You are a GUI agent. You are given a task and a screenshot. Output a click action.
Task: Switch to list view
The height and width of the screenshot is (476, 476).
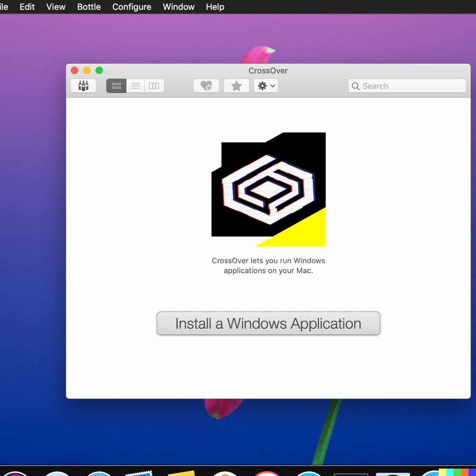tap(135, 86)
